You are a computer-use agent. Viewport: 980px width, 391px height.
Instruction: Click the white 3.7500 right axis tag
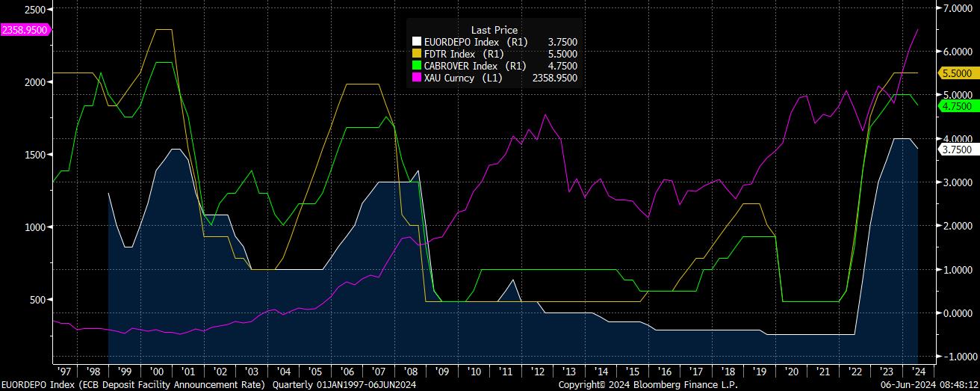pos(956,150)
